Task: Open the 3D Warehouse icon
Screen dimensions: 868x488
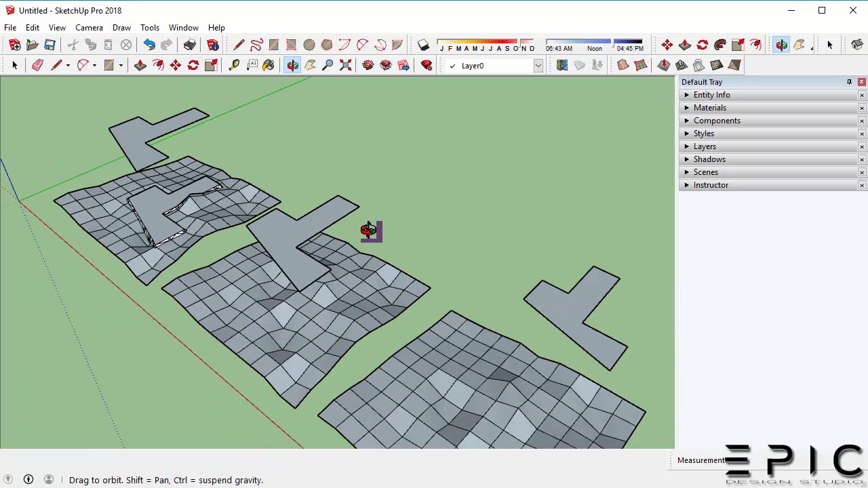Action: 368,65
